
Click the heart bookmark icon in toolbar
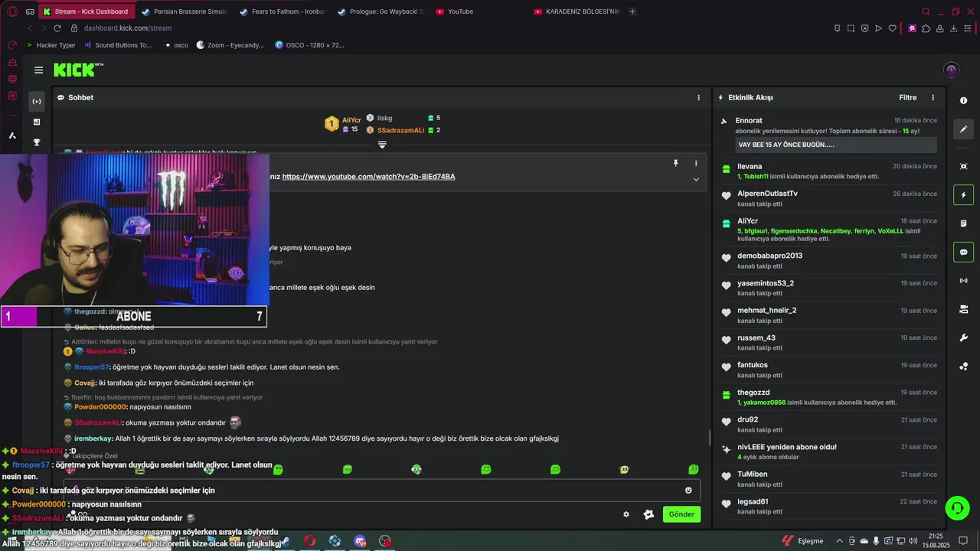pyautogui.click(x=892, y=28)
